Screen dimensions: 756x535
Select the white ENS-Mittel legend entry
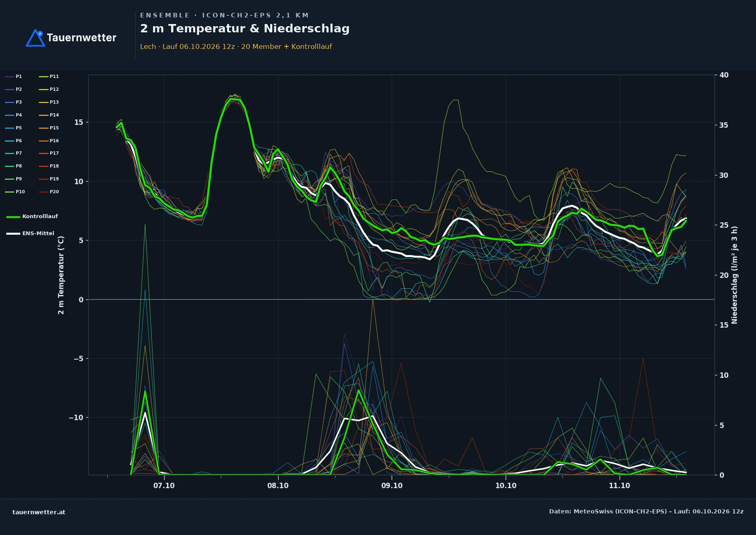click(x=30, y=233)
